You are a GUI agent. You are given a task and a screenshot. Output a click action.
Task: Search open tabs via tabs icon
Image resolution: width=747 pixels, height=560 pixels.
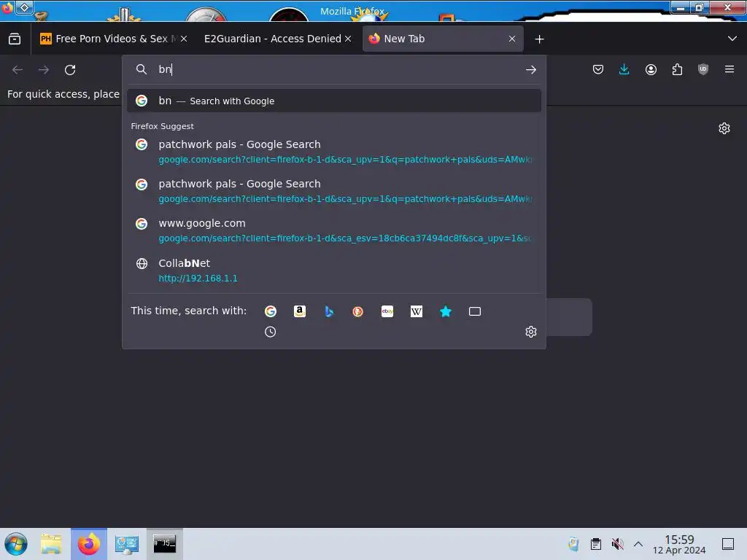click(x=475, y=311)
